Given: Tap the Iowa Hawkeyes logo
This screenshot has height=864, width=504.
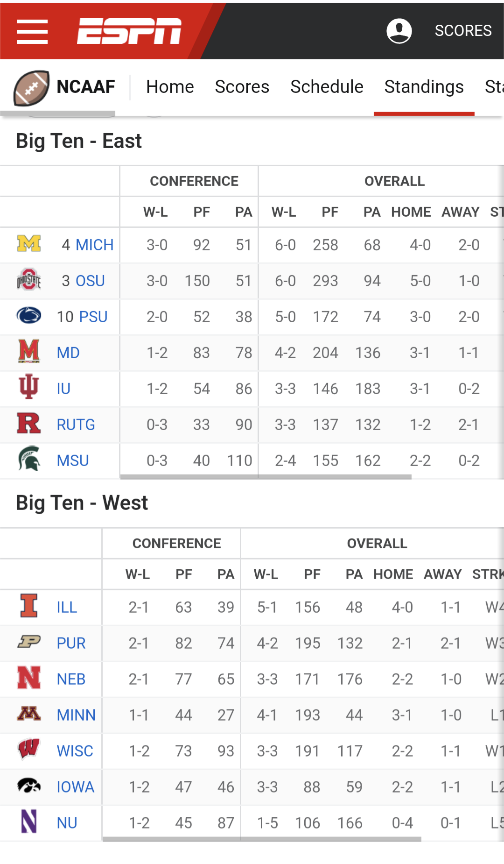Looking at the screenshot, I should pos(29,786).
